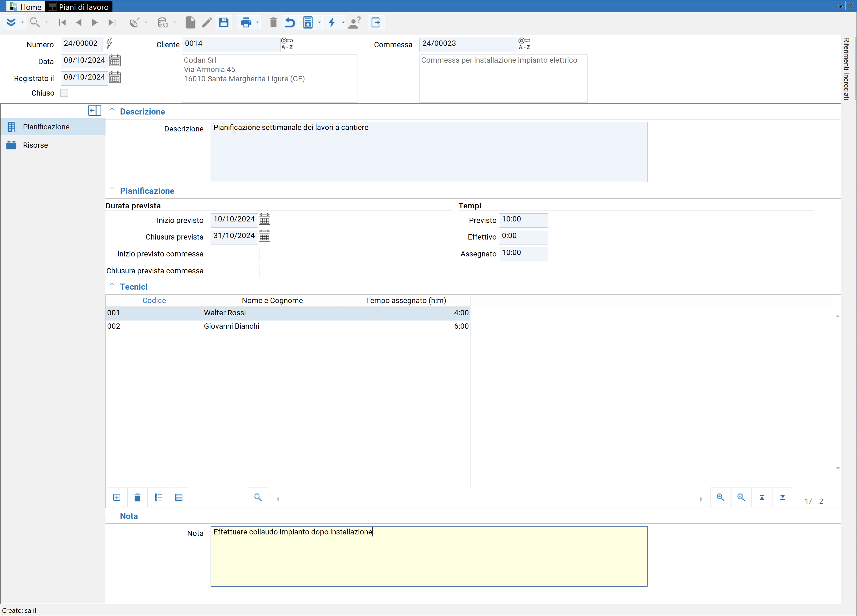Click the Descrizione text area
The height and width of the screenshot is (616, 857).
coord(428,152)
